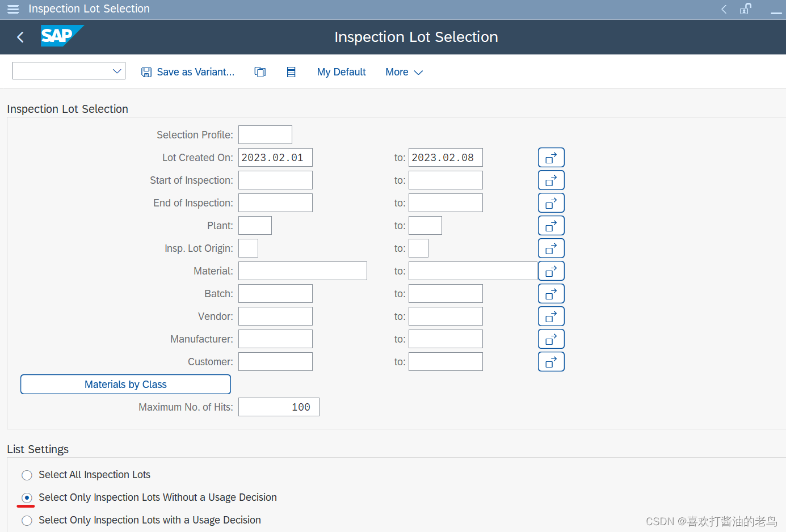Open multiple selection for Material
The width and height of the screenshot is (786, 532).
[x=550, y=271]
